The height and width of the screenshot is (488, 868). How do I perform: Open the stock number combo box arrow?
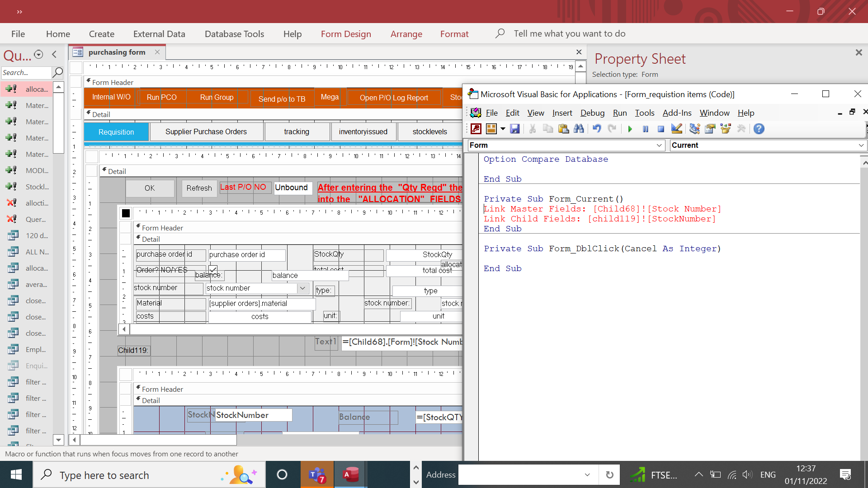point(302,288)
